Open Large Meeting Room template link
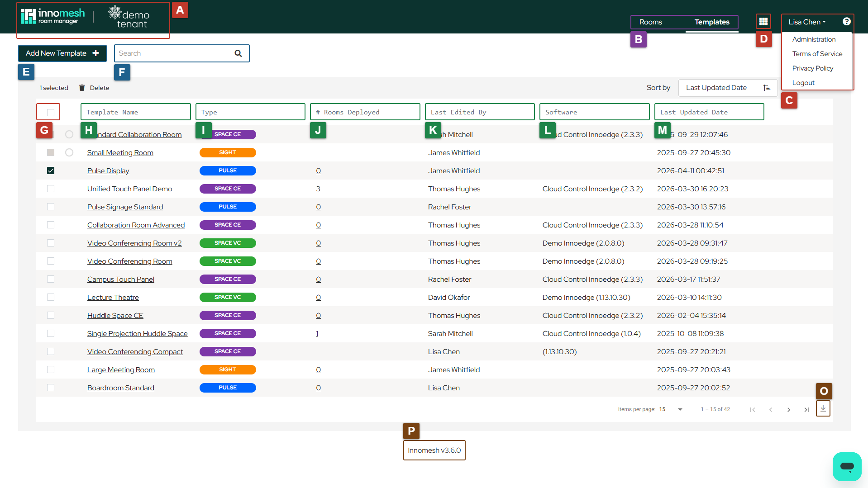Screen dimensions: 868x488 (121, 370)
